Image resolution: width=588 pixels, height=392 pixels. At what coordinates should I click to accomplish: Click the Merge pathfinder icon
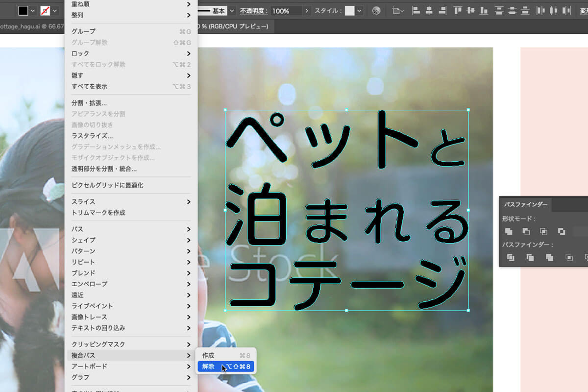click(x=549, y=257)
